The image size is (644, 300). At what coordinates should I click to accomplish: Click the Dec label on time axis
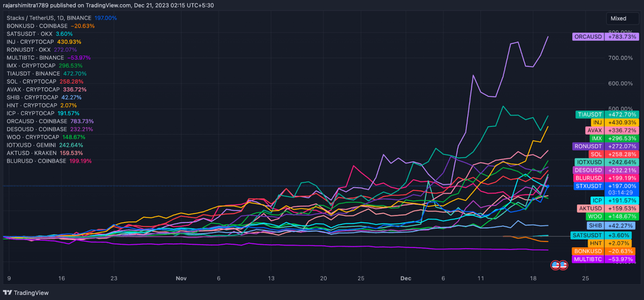(x=406, y=279)
